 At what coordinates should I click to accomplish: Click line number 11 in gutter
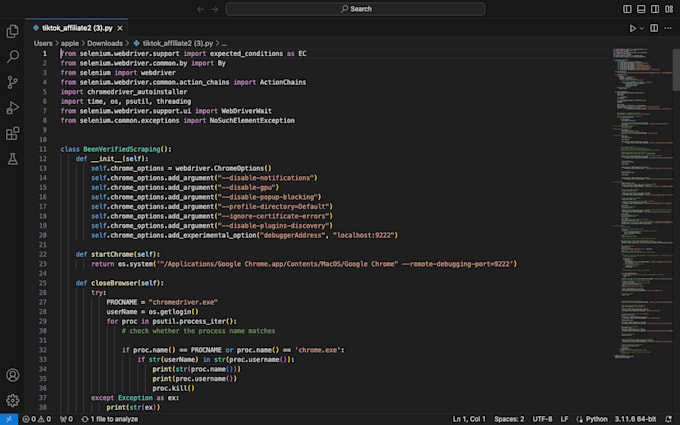pyautogui.click(x=42, y=149)
